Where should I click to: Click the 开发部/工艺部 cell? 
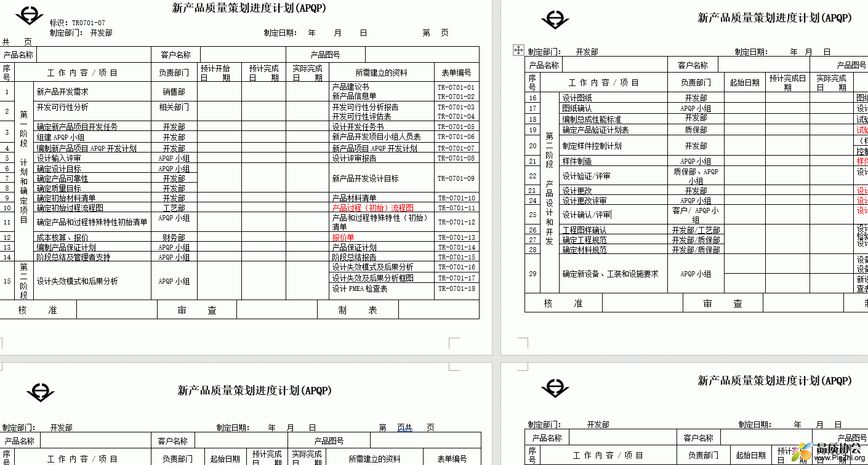(x=696, y=230)
